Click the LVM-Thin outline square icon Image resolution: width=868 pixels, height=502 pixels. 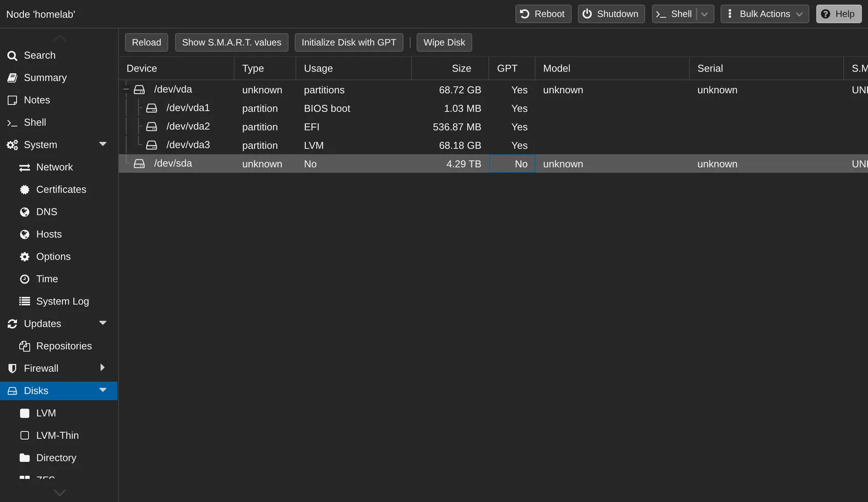(x=25, y=436)
